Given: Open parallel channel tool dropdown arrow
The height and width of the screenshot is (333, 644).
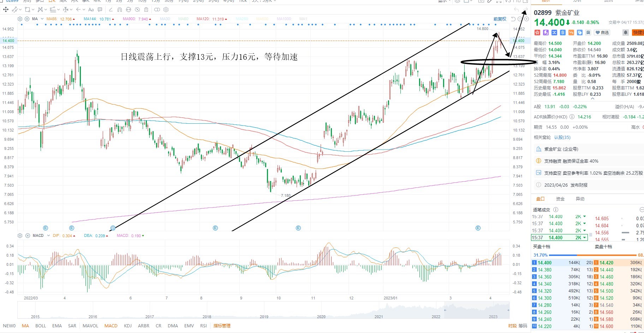Looking at the screenshot, I should click(58, 10).
